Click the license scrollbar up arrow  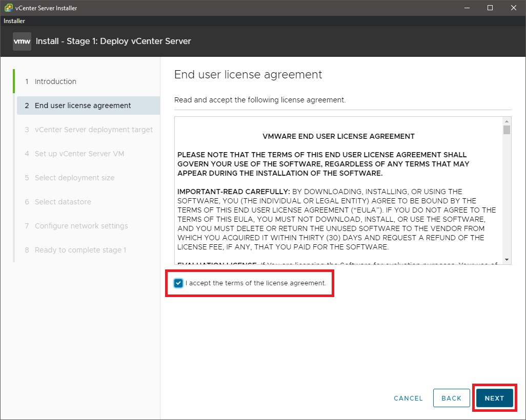pyautogui.click(x=507, y=121)
